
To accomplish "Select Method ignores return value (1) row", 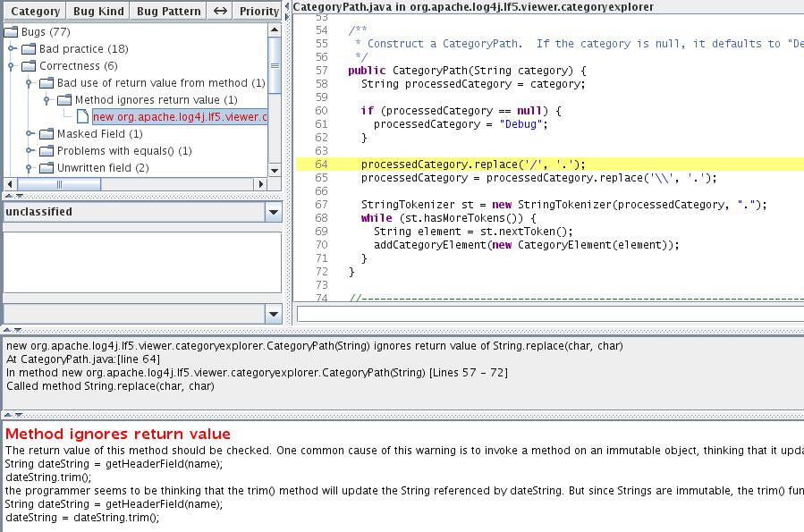I will 157,99.
